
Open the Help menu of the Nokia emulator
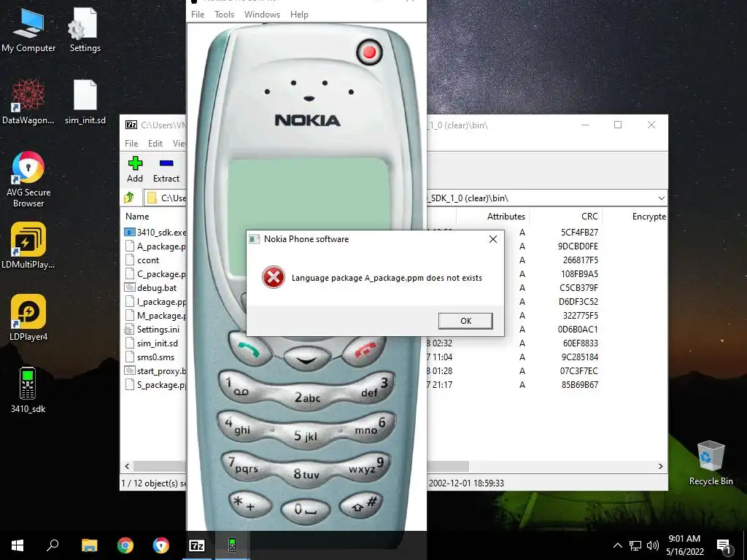click(x=299, y=15)
